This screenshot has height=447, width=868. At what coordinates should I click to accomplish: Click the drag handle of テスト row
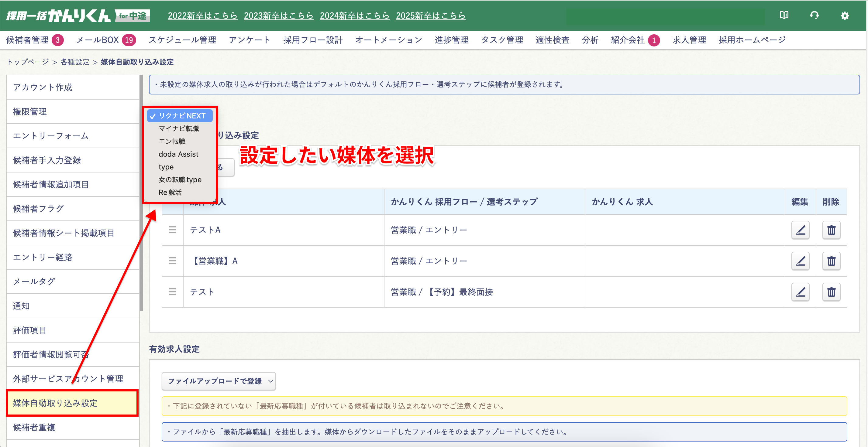pos(173,292)
